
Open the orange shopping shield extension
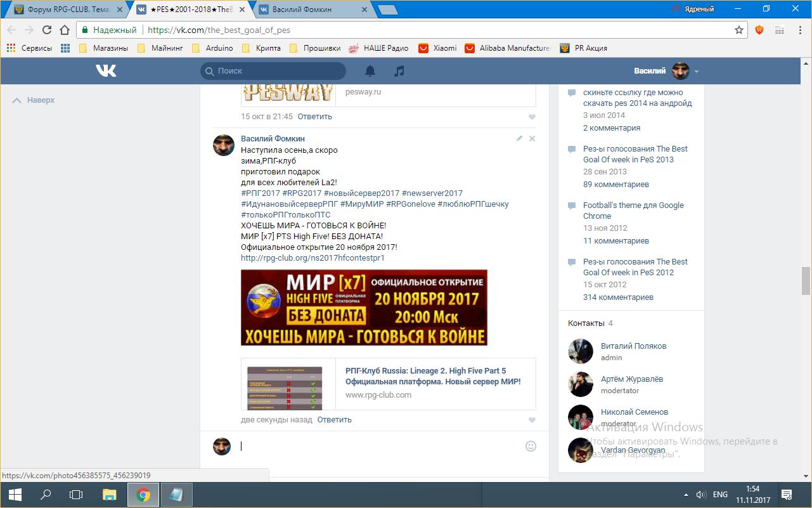click(x=759, y=30)
